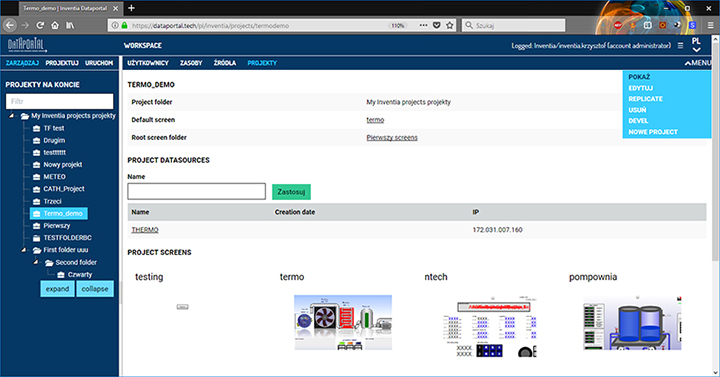This screenshot has width=720, height=377.
Task: Collapse My Inventia projects projekty tree node
Action: pyautogui.click(x=11, y=116)
